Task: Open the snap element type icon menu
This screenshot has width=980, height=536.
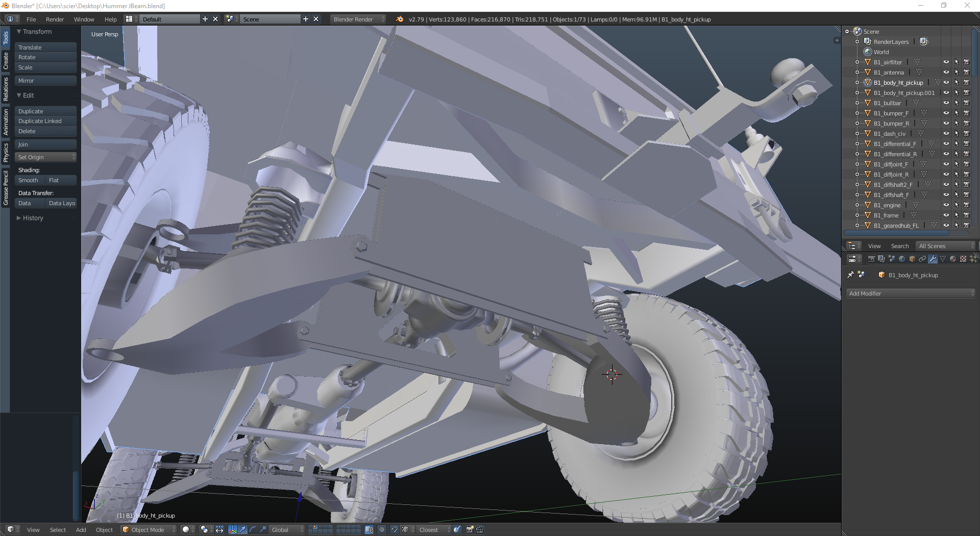Action: tap(406, 530)
